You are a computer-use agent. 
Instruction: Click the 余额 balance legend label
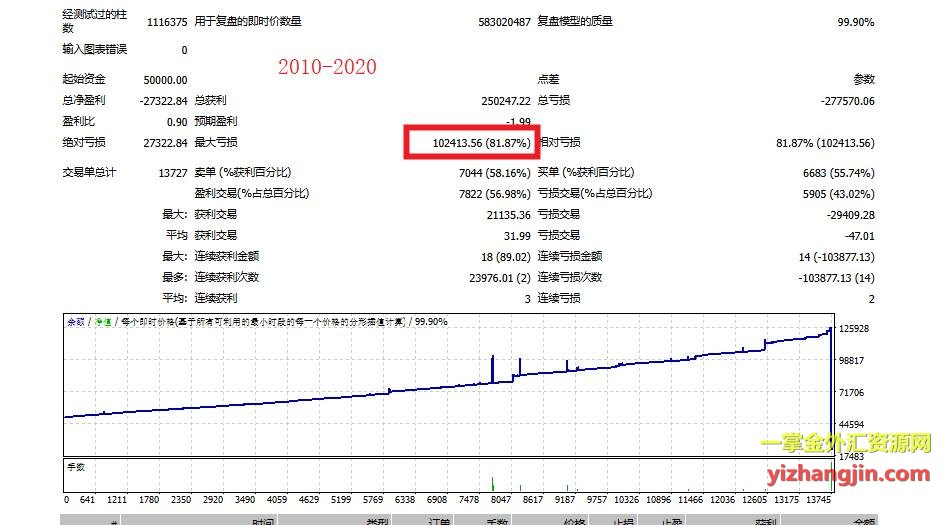[75, 322]
